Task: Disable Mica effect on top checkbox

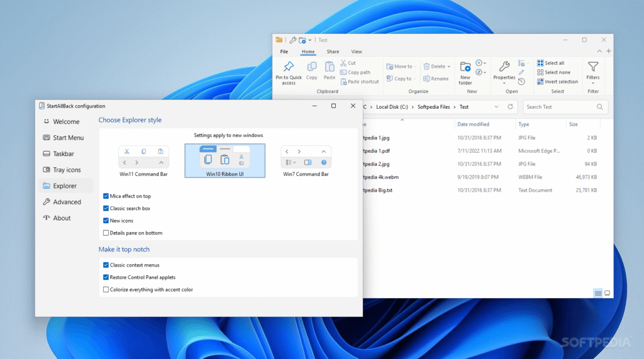Action: [x=106, y=196]
